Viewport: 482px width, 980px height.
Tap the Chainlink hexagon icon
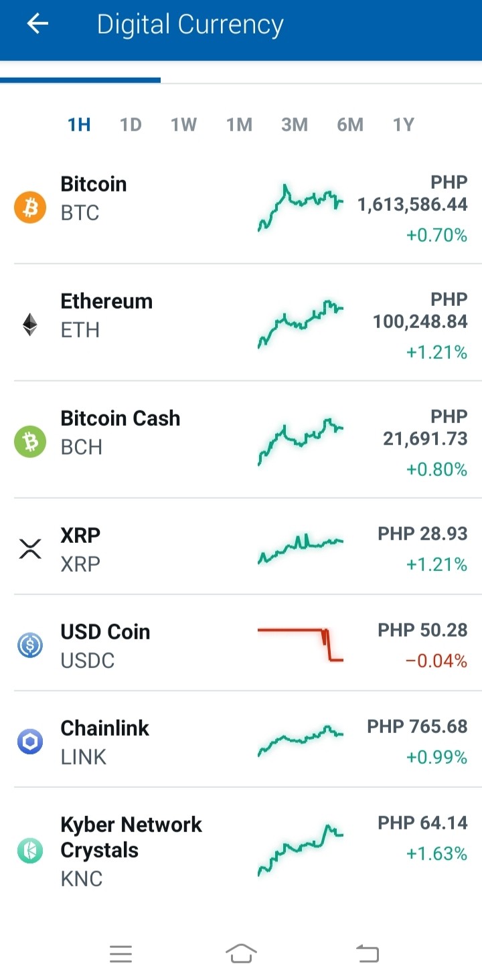pos(30,742)
